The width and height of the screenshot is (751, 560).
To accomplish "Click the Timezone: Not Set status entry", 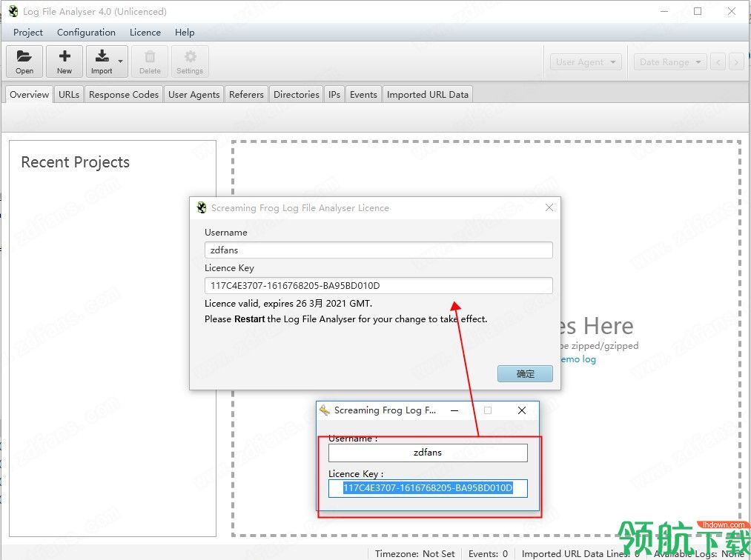I will (414, 554).
